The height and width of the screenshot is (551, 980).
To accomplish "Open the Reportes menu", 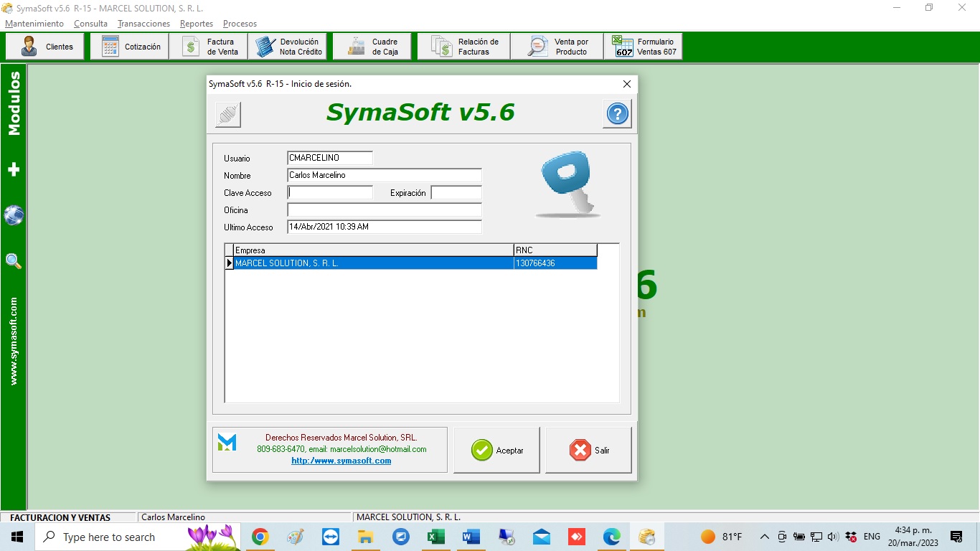I will (197, 24).
